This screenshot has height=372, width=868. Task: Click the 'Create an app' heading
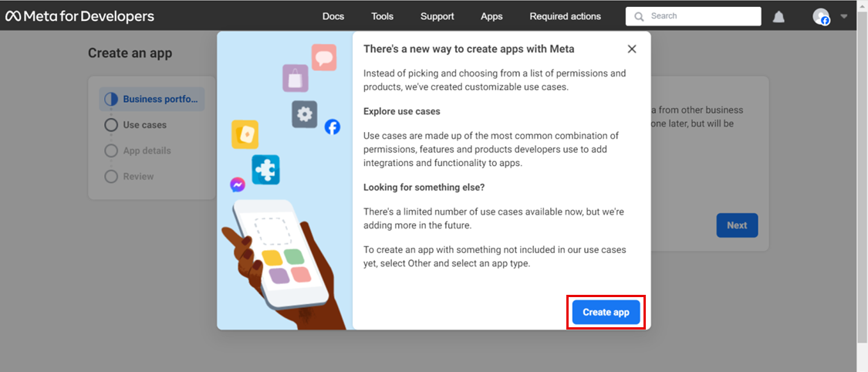[130, 53]
